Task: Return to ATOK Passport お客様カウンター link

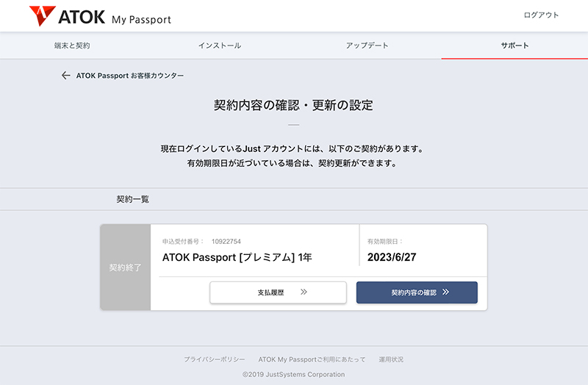Action: (x=130, y=76)
